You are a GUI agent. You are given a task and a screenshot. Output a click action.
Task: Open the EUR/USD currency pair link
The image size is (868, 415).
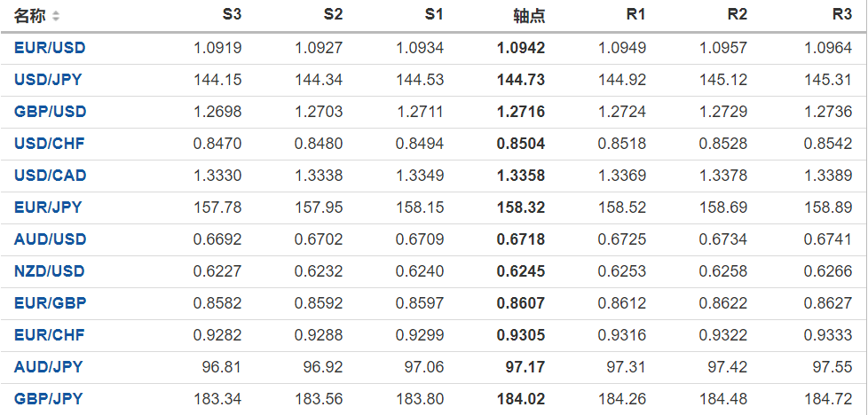pyautogui.click(x=50, y=48)
